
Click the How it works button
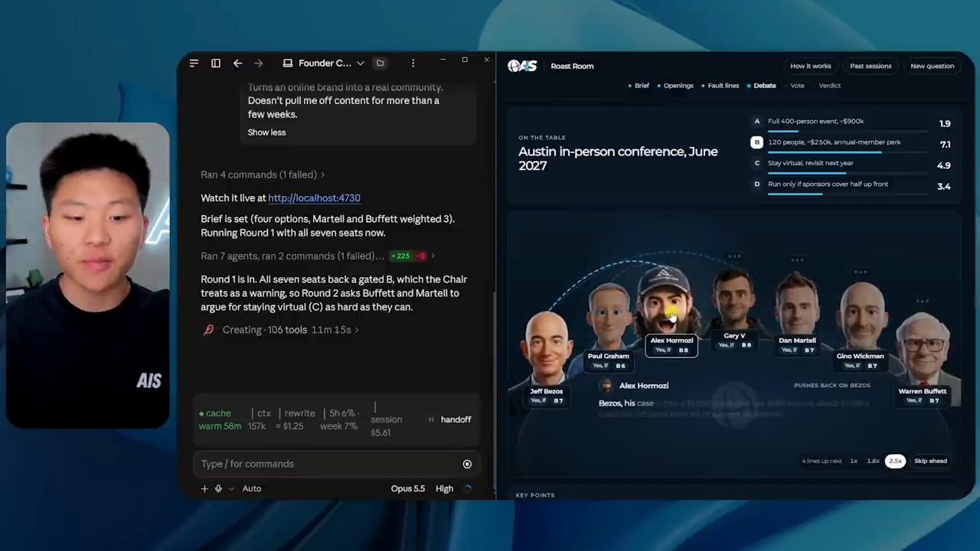811,66
